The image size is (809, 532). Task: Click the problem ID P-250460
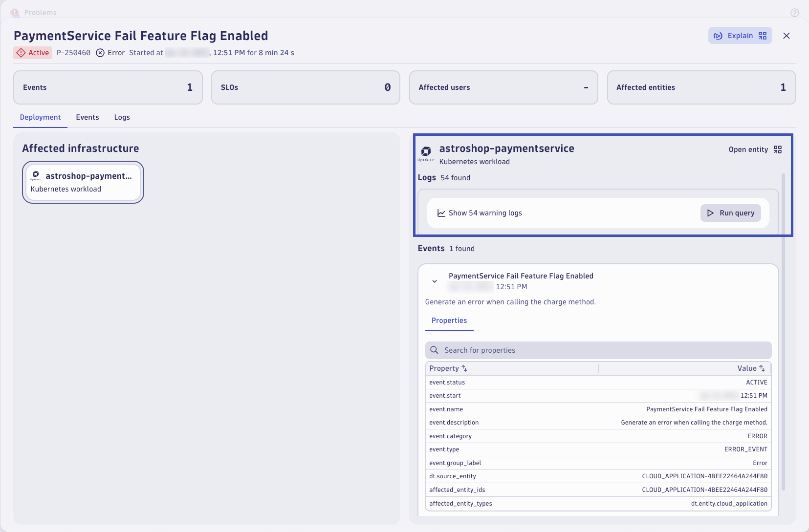pos(73,53)
